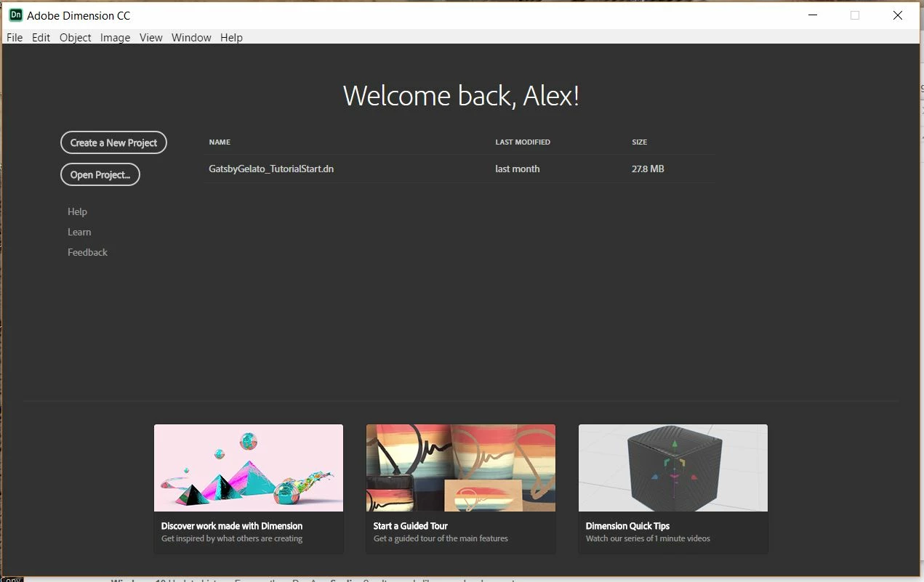The image size is (924, 582).
Task: Open the Help menu in menu bar
Action: (231, 38)
